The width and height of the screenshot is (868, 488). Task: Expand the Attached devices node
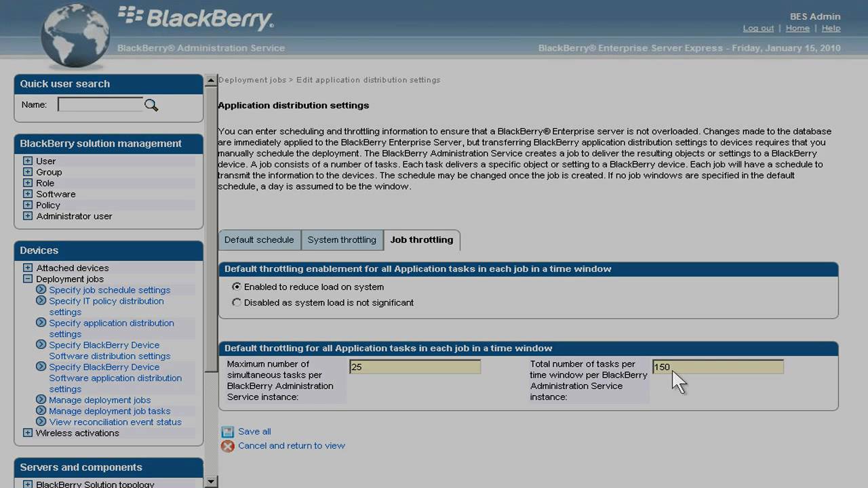click(28, 268)
